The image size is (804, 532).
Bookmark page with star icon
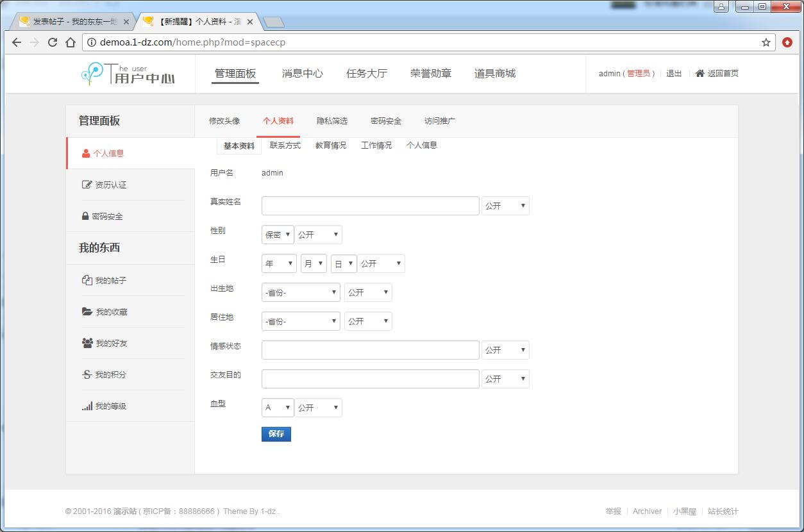(766, 42)
